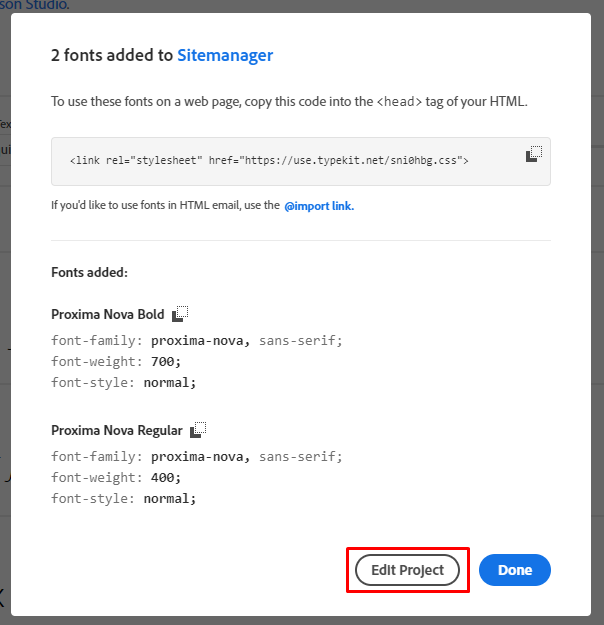Click the Proxima Nova Bold heading
604x625 pixels.
tap(108, 314)
